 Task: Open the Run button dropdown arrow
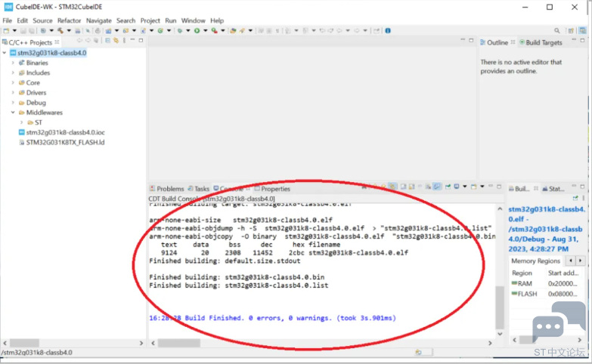[x=206, y=30]
